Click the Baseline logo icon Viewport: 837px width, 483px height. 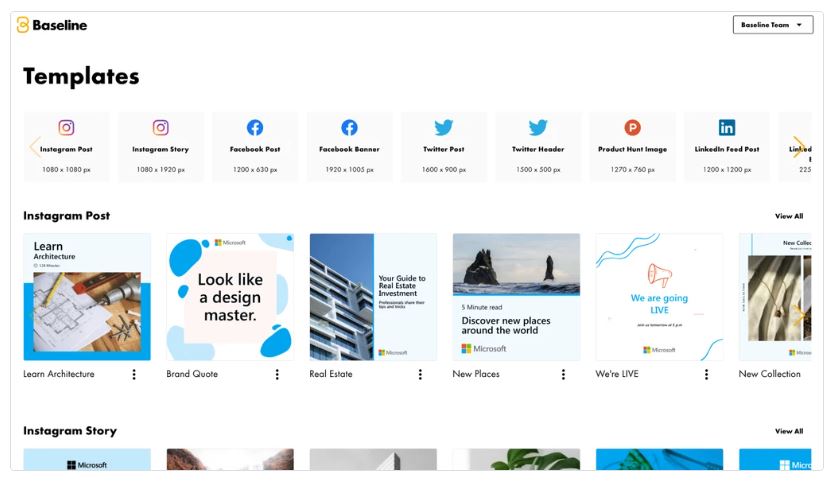(22, 25)
